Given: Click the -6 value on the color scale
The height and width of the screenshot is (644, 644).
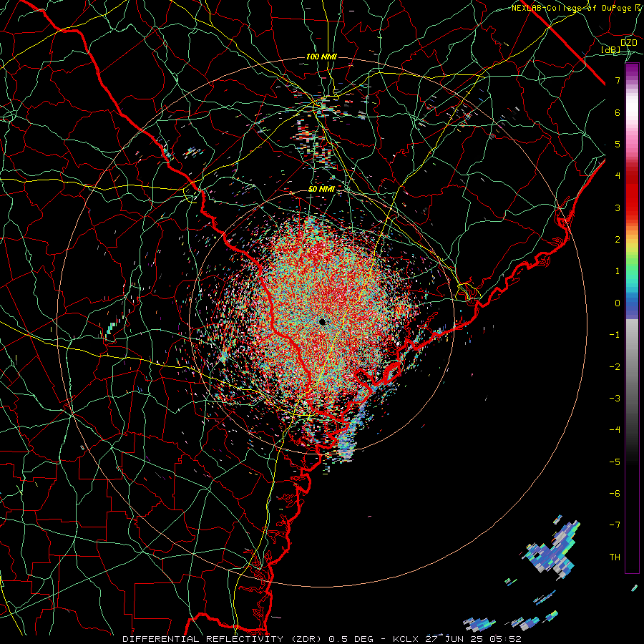Looking at the screenshot, I should point(615,494).
